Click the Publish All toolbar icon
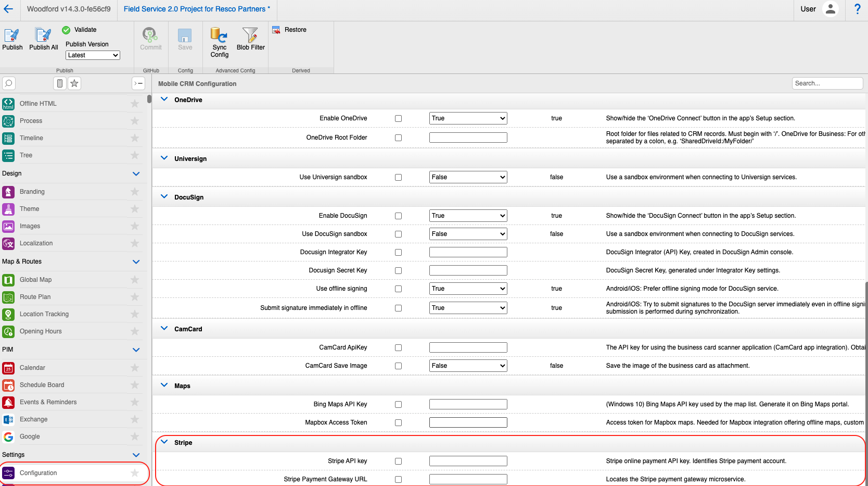 click(43, 39)
